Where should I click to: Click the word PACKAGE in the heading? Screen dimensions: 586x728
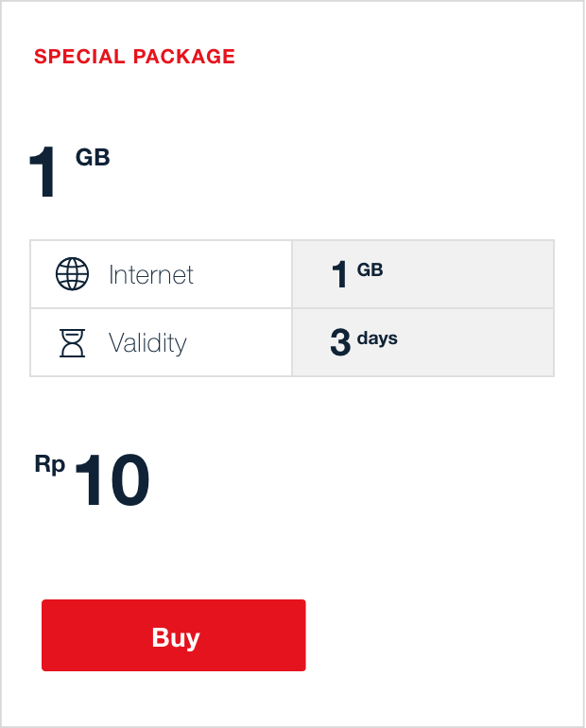pyautogui.click(x=184, y=57)
